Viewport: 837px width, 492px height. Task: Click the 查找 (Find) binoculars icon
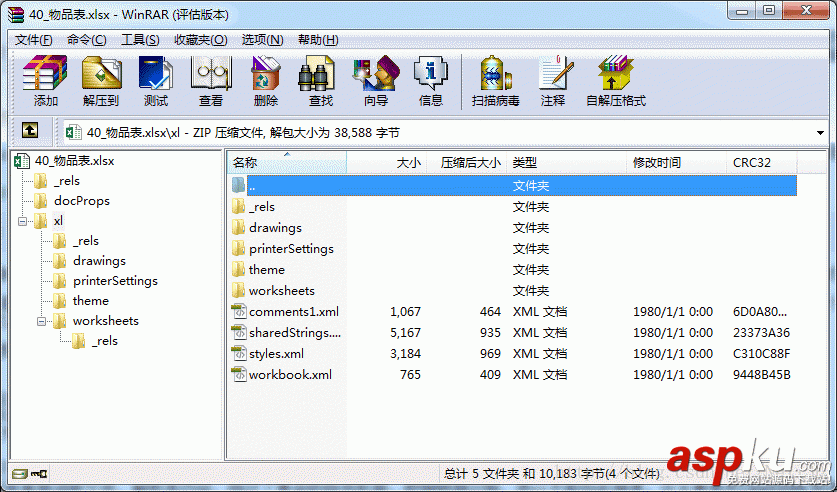316,73
